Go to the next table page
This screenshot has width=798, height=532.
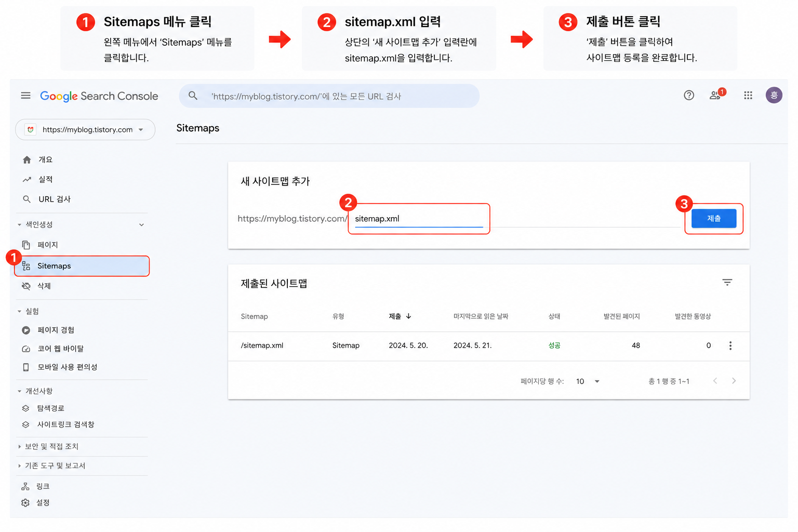coord(734,381)
